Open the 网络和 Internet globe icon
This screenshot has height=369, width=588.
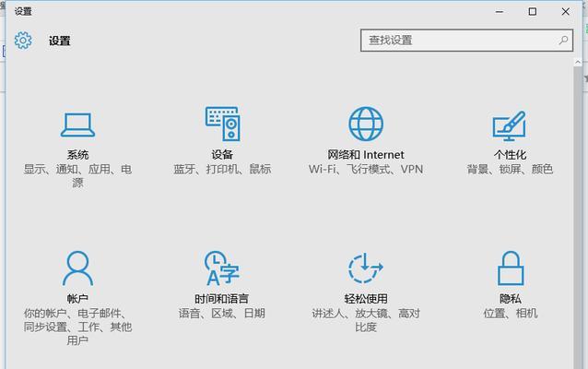click(366, 124)
